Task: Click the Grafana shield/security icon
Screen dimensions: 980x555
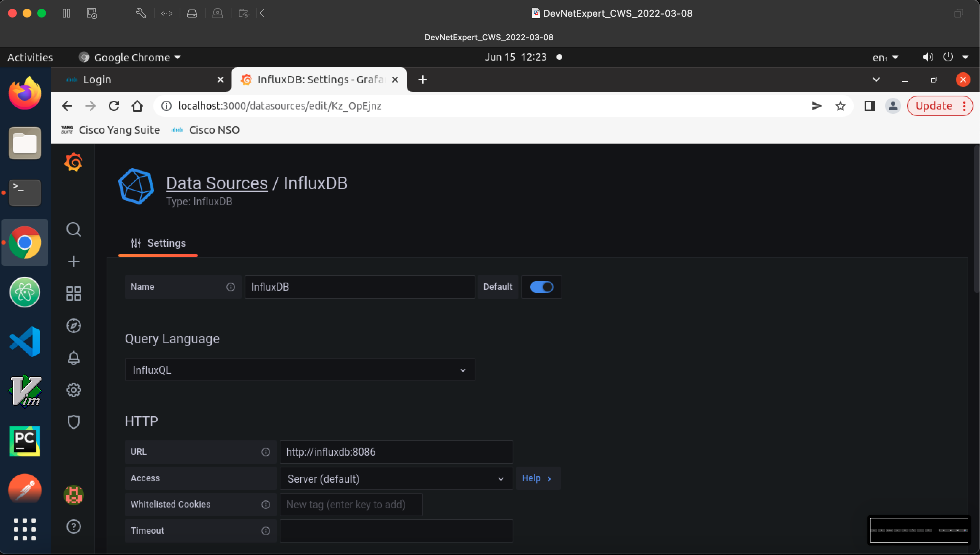Action: pyautogui.click(x=73, y=422)
